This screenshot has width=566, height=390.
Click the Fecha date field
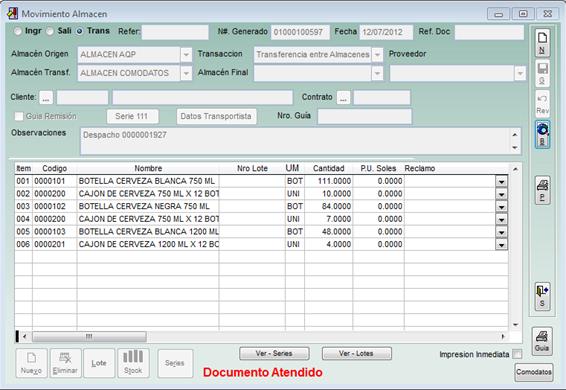386,32
